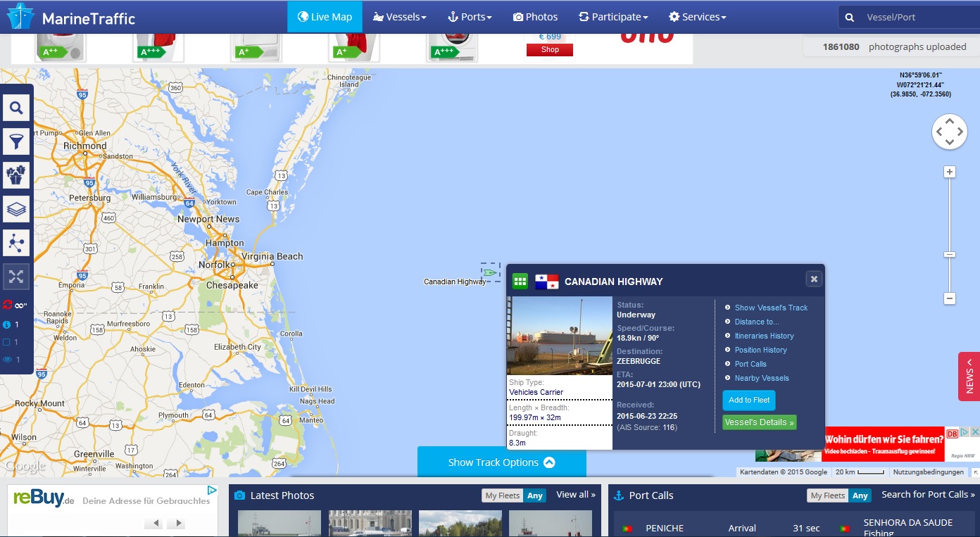This screenshot has width=980, height=537.
Task: Click Nutzungsbedingungen map terms link
Action: (x=928, y=472)
